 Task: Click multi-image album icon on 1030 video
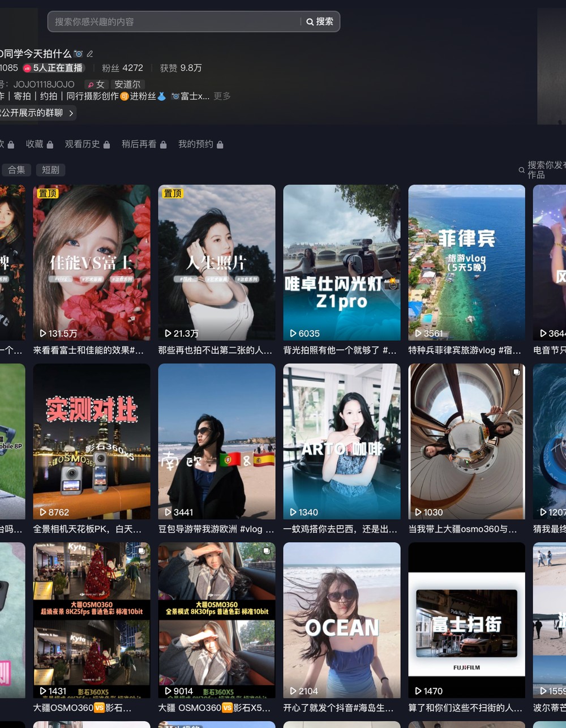[x=516, y=372]
